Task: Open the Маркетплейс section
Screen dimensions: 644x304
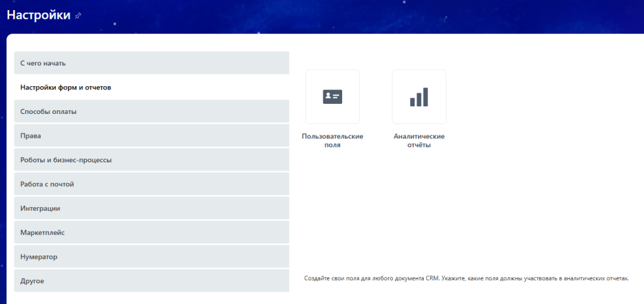Action: pos(151,232)
